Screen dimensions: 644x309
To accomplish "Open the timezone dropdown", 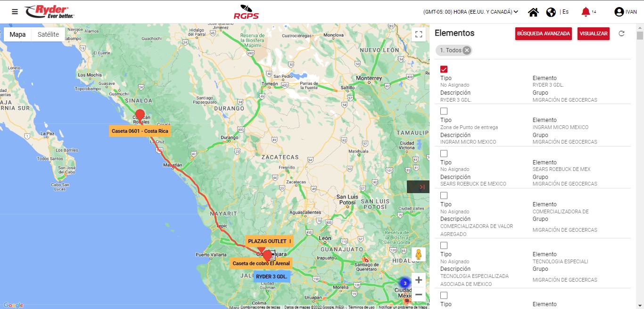I will [x=471, y=12].
